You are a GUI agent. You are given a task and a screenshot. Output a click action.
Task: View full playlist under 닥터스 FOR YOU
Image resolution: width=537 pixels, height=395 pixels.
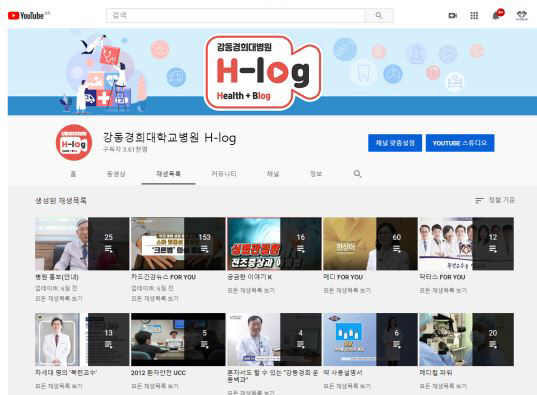click(x=443, y=291)
